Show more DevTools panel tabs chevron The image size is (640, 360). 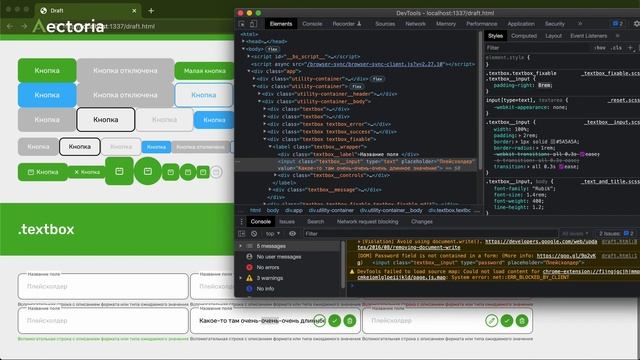tap(580, 24)
